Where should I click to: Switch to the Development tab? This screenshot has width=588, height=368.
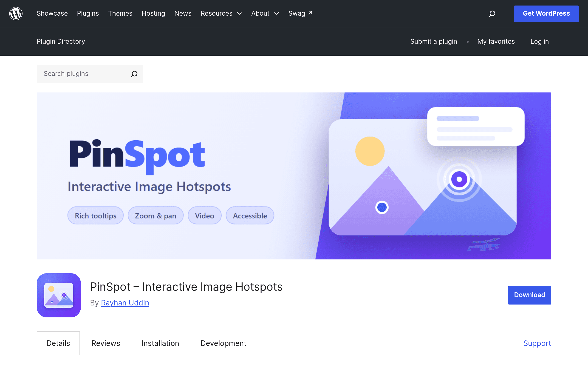tap(223, 343)
